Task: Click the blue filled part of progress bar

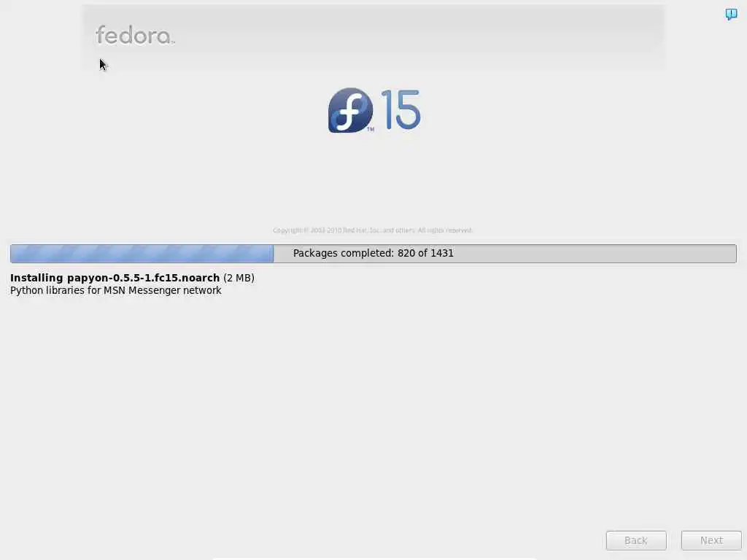Action: click(142, 253)
